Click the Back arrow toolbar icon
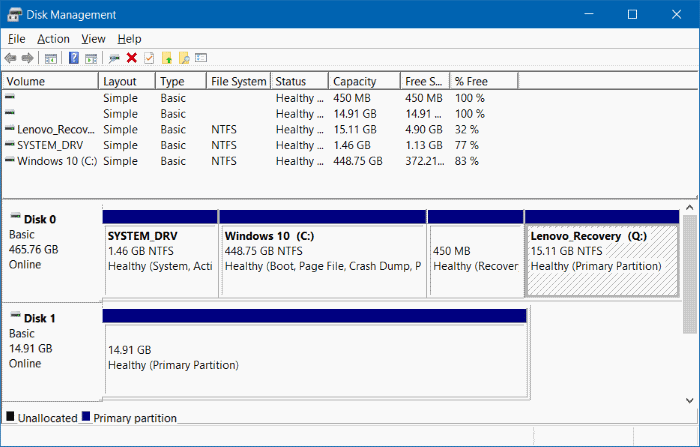Screen dimensions: 700x447 point(10,58)
